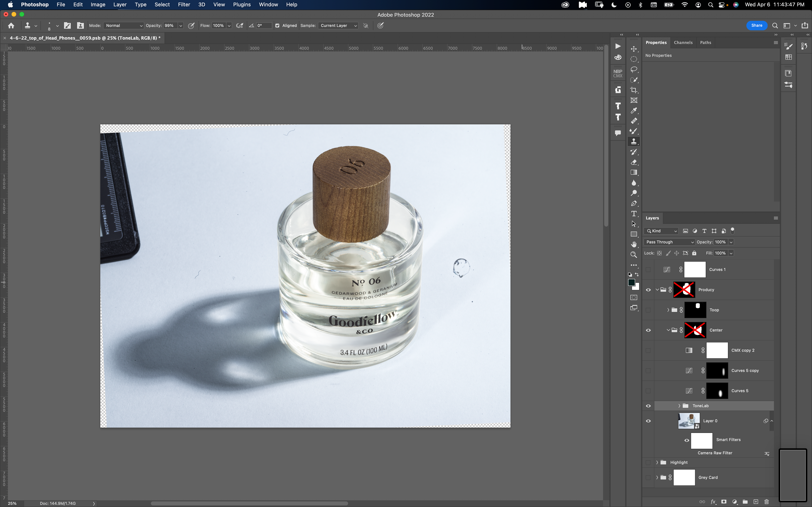Uncheck the Aligned checkbox

click(x=277, y=26)
